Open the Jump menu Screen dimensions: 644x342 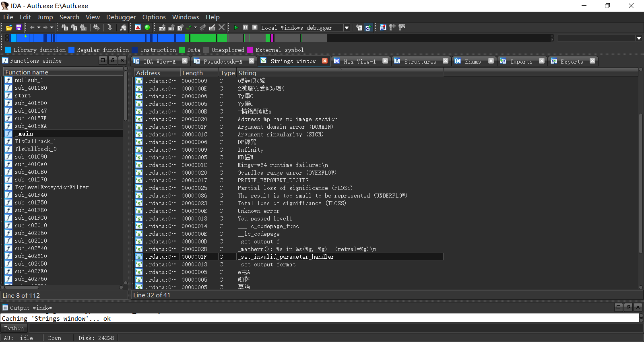[x=45, y=17]
